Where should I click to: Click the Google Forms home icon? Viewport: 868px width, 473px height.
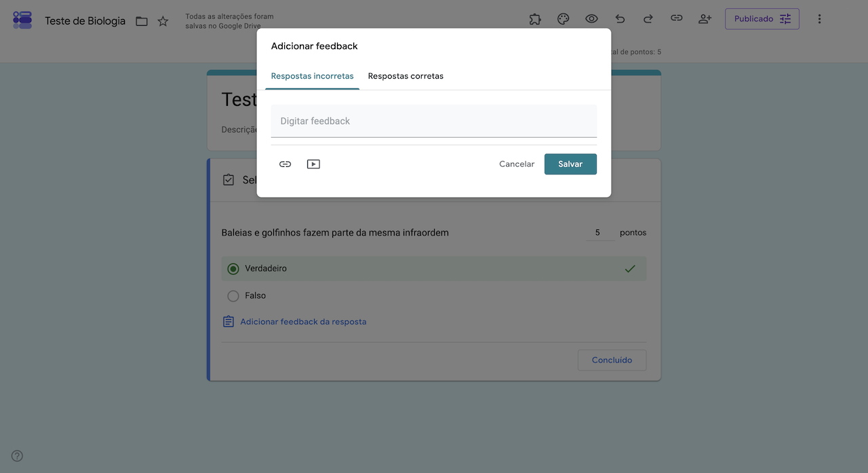(22, 20)
